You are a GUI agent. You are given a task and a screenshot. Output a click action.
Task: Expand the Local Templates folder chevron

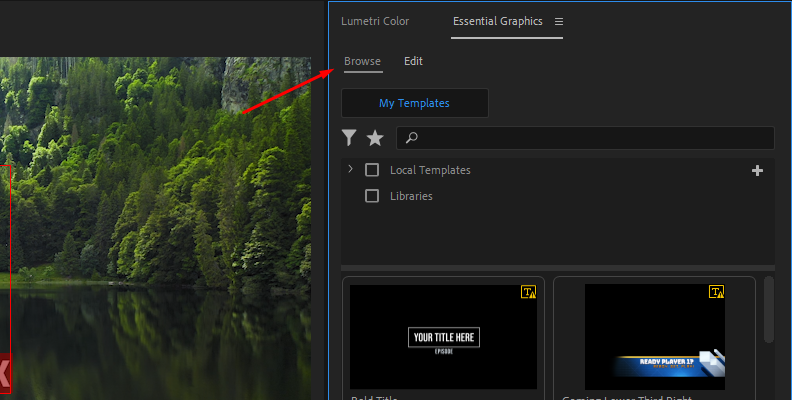[x=350, y=170]
